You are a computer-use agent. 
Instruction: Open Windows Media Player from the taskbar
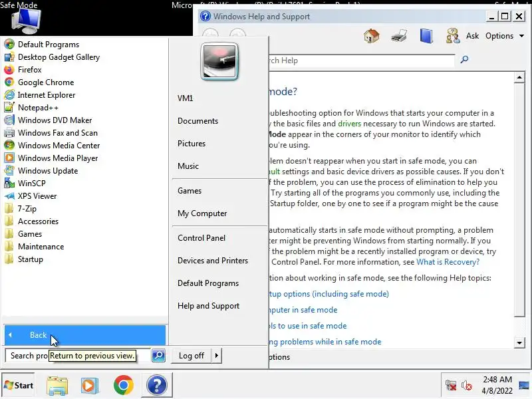pyautogui.click(x=90, y=386)
